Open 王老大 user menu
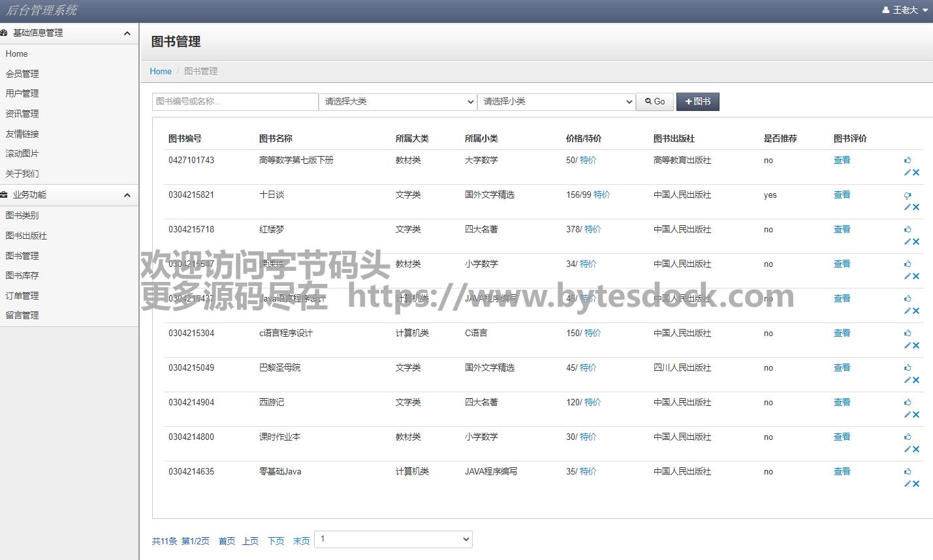This screenshot has width=933, height=560. (x=905, y=10)
